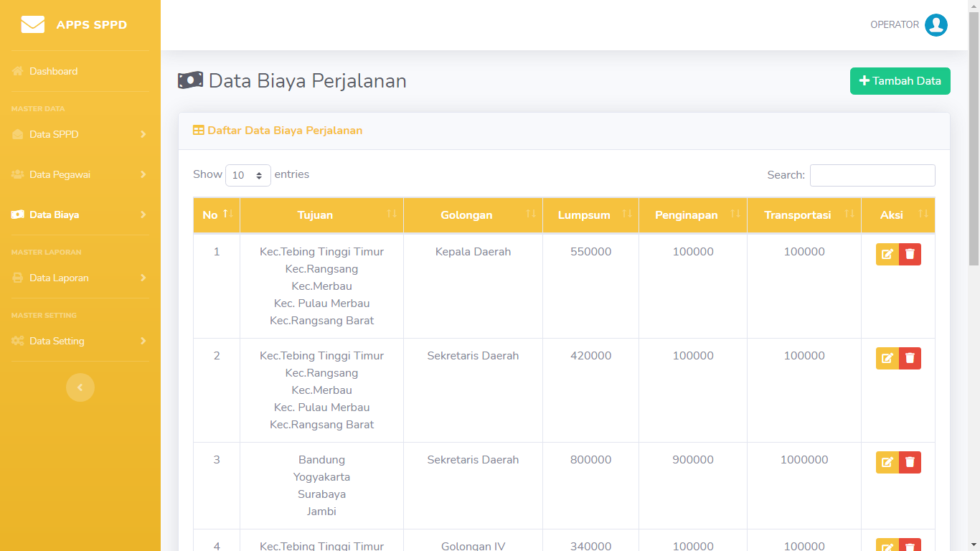Click table icon beside Daftar Data heading
The width and height of the screenshot is (980, 551).
199,131
